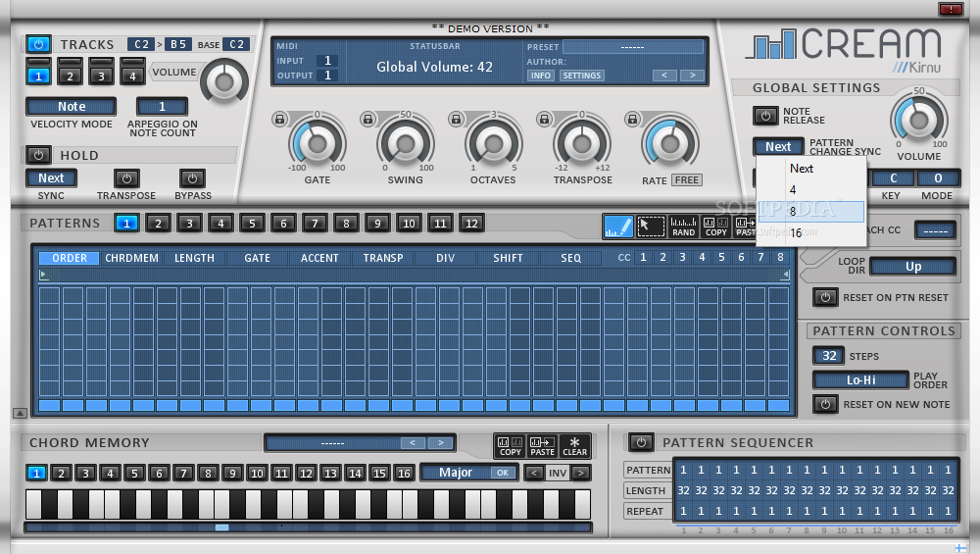Paste chord with Chord Memory PASTE icon
The width and height of the screenshot is (980, 554).
(x=543, y=446)
